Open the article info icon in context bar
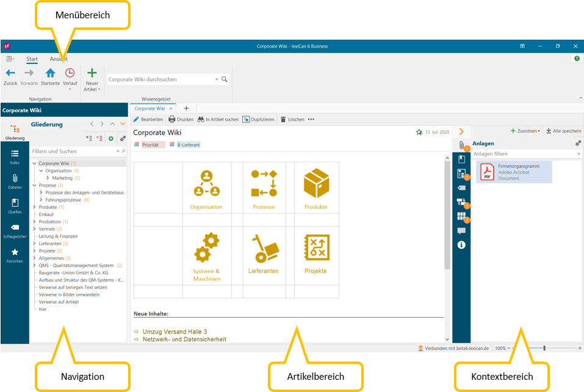Viewport: 584px width, 392px height. 461,244
